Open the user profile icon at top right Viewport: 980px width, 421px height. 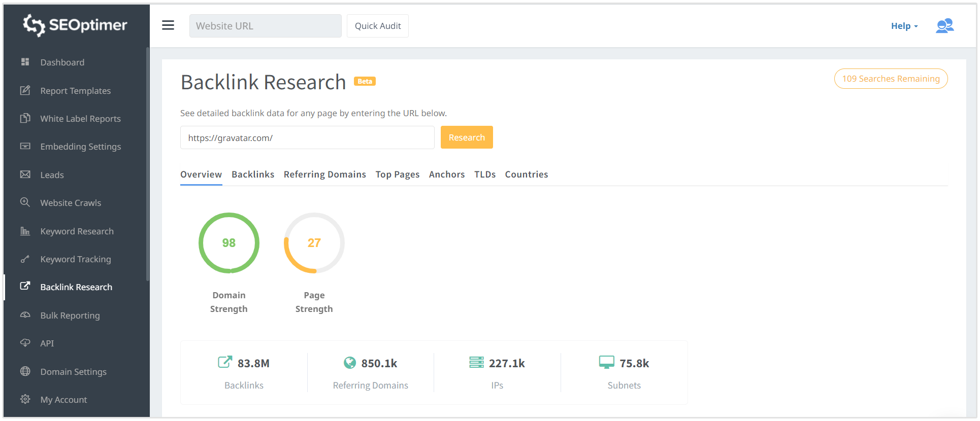coord(944,26)
